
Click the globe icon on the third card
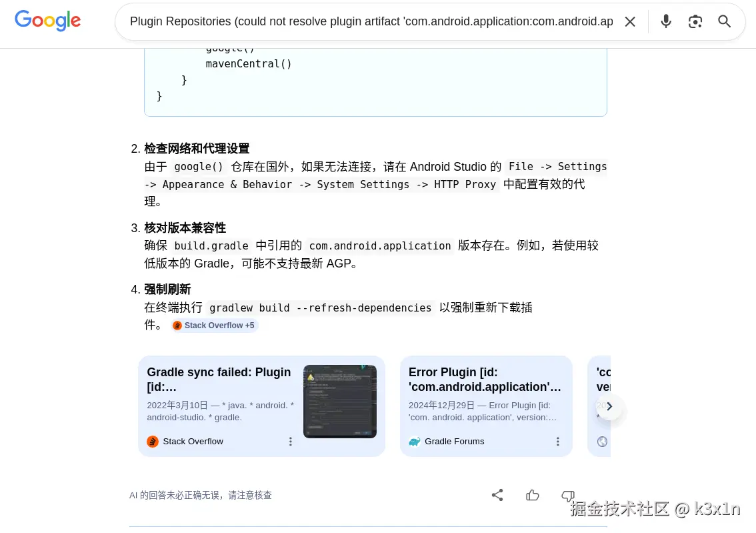click(602, 442)
